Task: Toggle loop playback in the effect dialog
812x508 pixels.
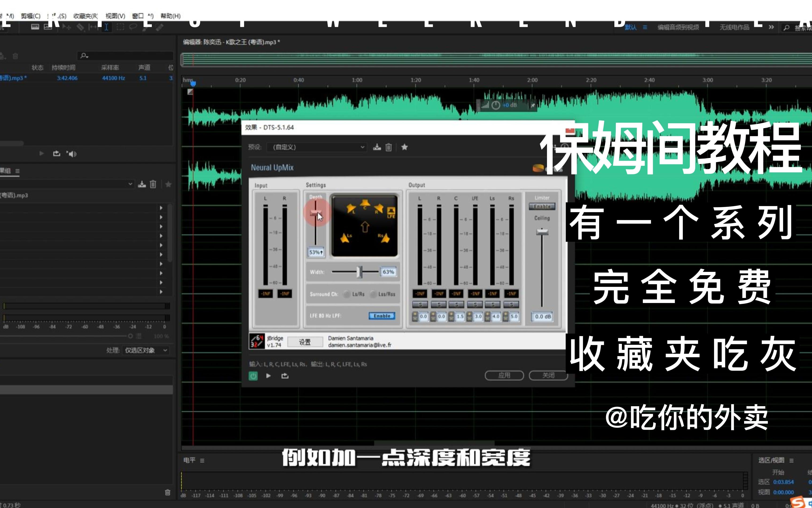Action: coord(285,376)
